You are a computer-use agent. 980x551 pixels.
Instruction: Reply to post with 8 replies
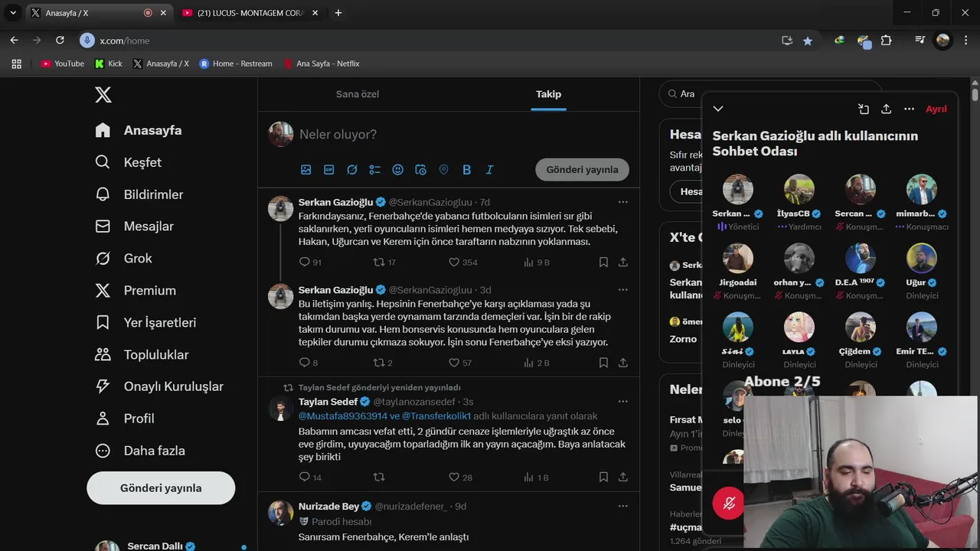pyautogui.click(x=308, y=363)
